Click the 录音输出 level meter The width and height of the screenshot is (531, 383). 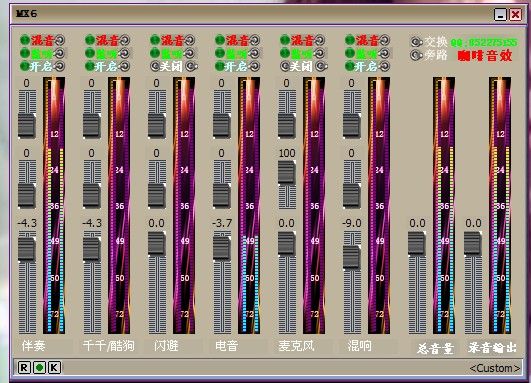tap(500, 205)
